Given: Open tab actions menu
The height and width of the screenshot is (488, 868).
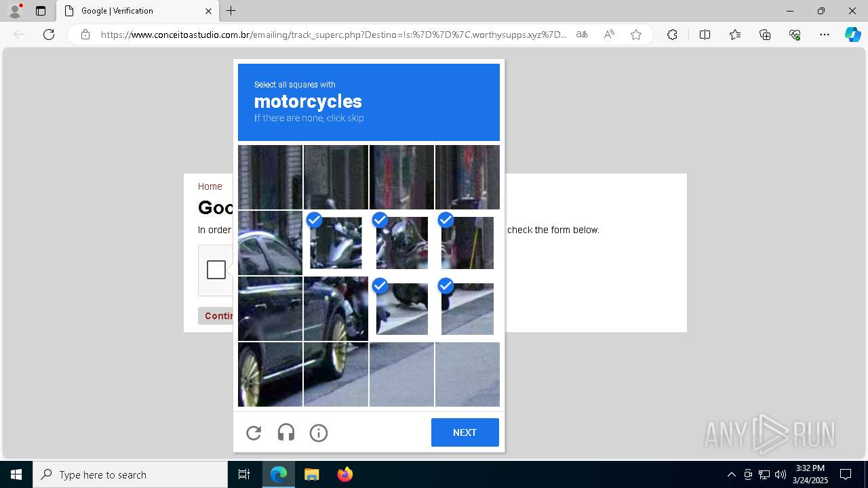Looking at the screenshot, I should (41, 11).
